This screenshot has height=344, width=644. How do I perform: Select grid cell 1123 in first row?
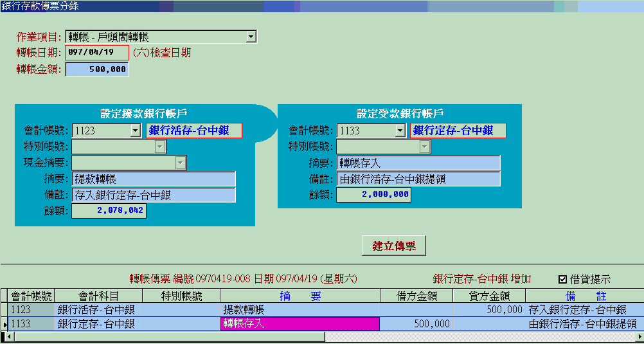click(x=31, y=310)
